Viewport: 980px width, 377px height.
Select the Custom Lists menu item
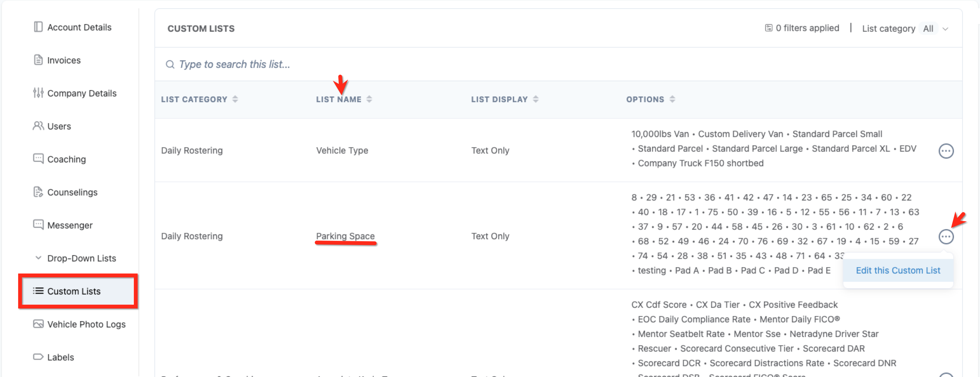(74, 292)
